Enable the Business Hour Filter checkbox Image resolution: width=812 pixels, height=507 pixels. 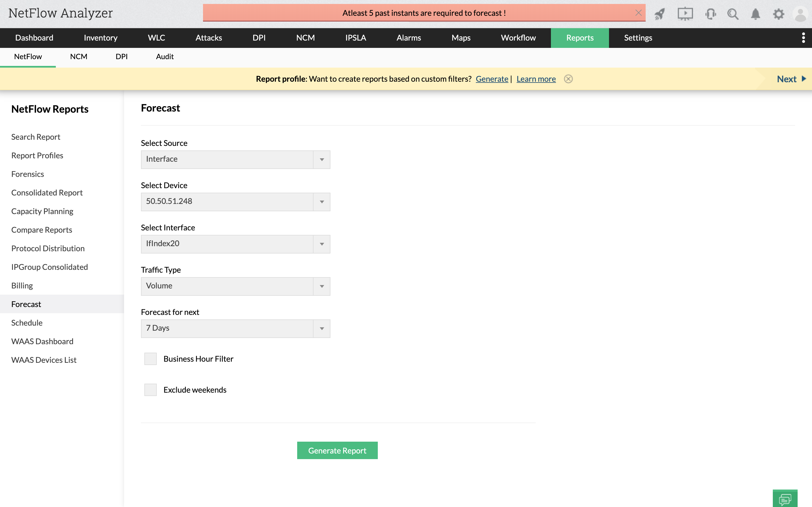150,359
